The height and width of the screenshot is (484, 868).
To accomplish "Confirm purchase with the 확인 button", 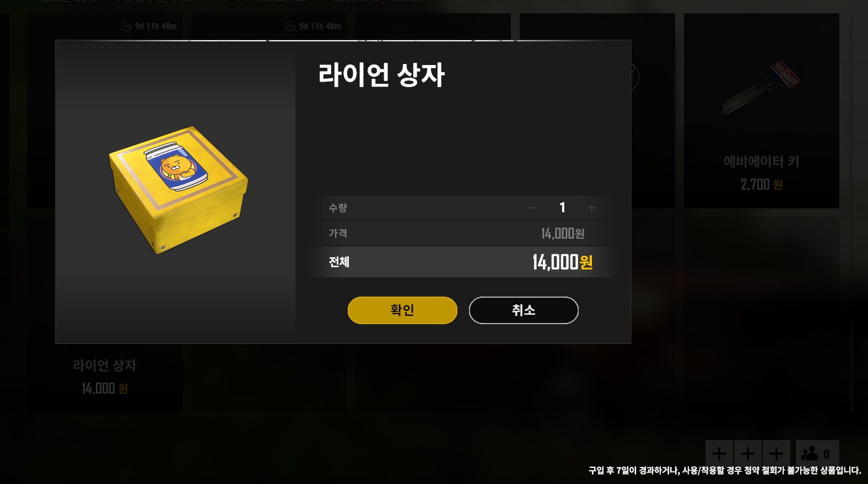I will (402, 310).
